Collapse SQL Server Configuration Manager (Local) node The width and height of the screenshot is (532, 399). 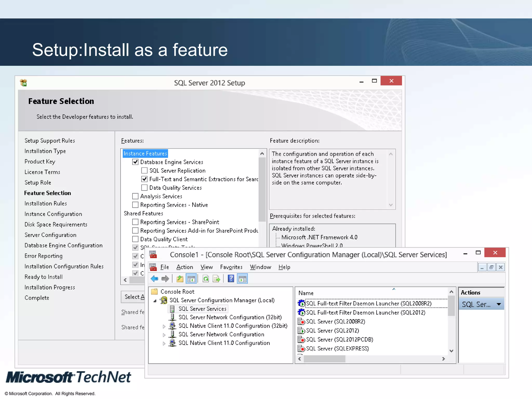(155, 301)
